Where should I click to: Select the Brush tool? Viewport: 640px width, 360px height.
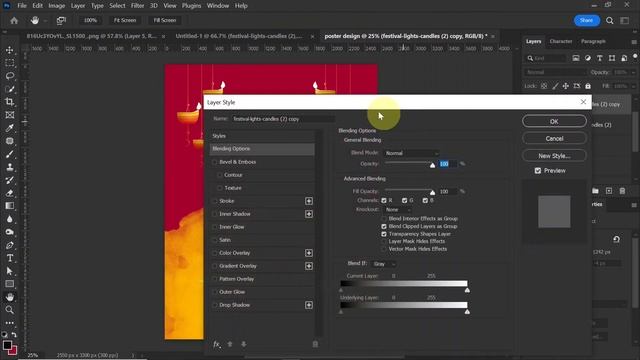(9, 154)
